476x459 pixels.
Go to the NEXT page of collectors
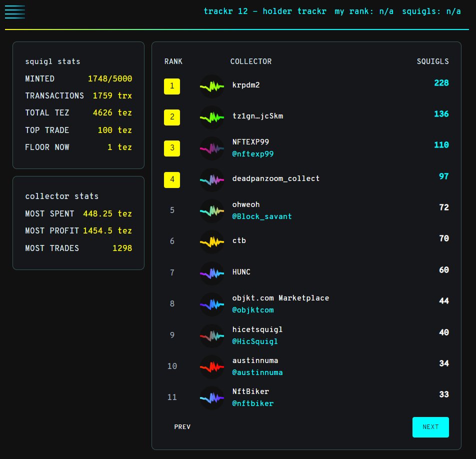430,427
